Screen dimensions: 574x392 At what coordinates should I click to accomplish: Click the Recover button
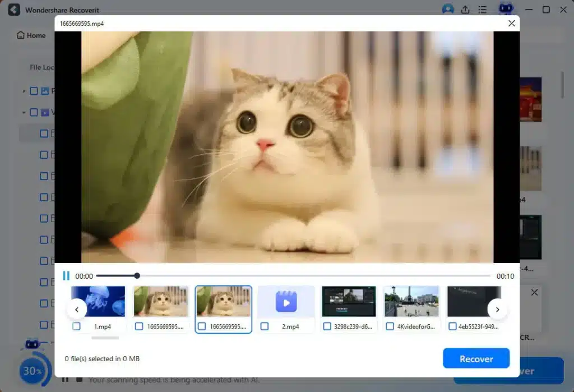click(x=476, y=358)
